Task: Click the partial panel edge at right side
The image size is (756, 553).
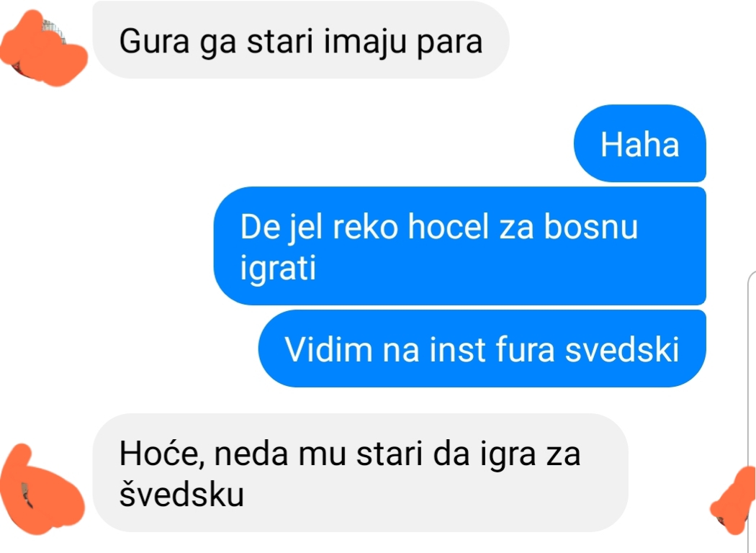Action: click(752, 367)
